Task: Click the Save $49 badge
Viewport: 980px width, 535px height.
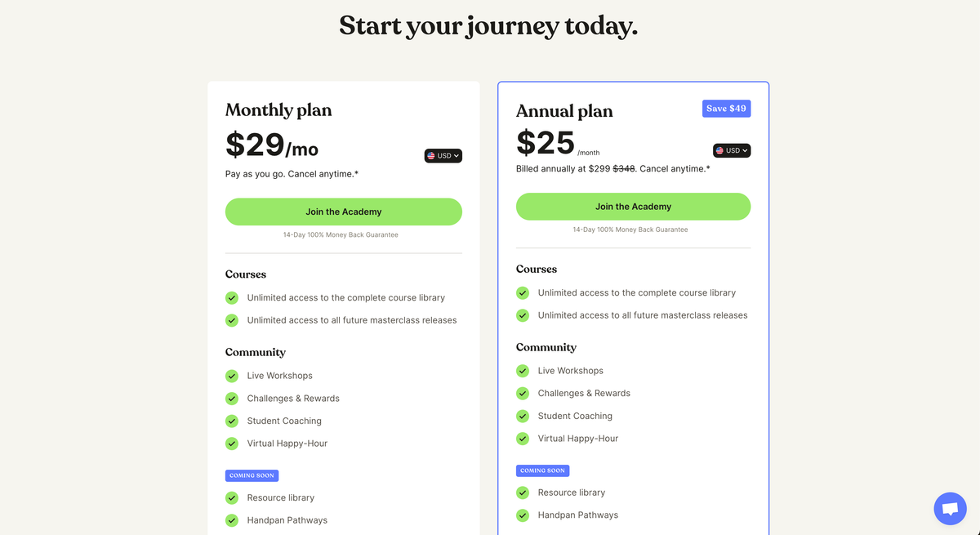Action: click(726, 109)
